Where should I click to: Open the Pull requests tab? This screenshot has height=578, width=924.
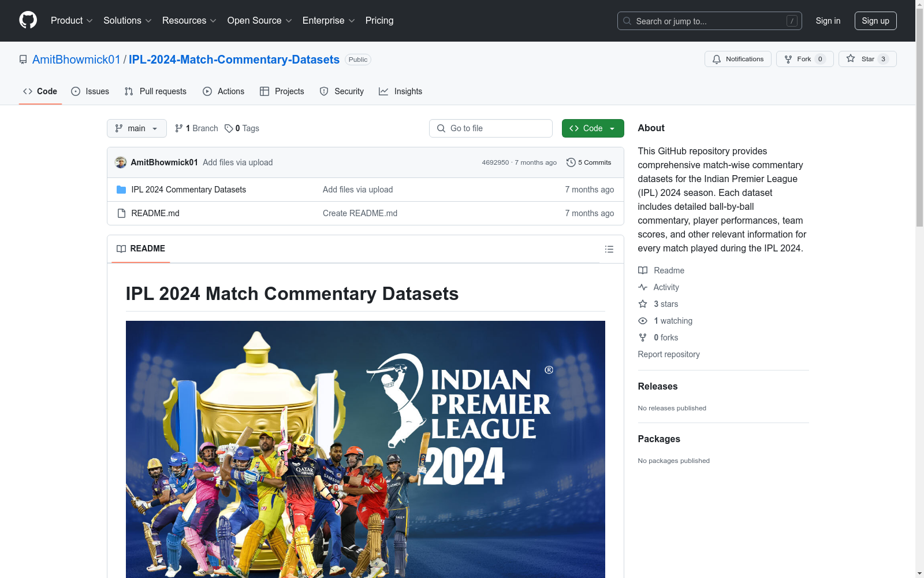pos(155,91)
